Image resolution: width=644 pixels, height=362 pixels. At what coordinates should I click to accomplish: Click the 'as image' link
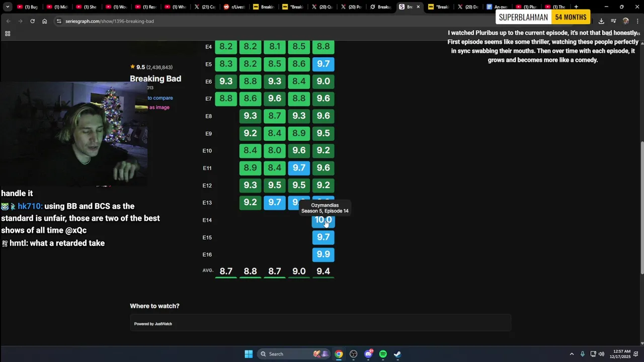[x=159, y=107]
